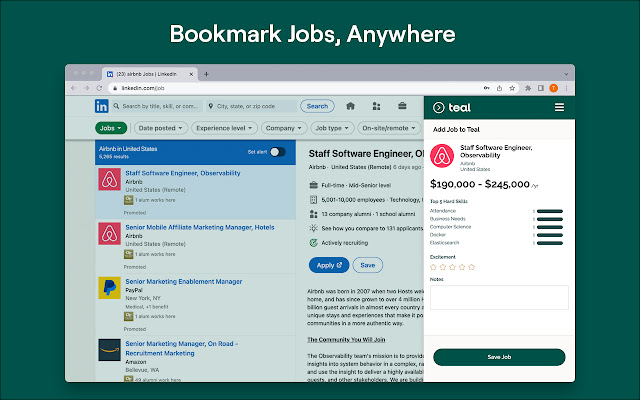
Task: Click the password key icon in address bar
Action: coord(487,88)
